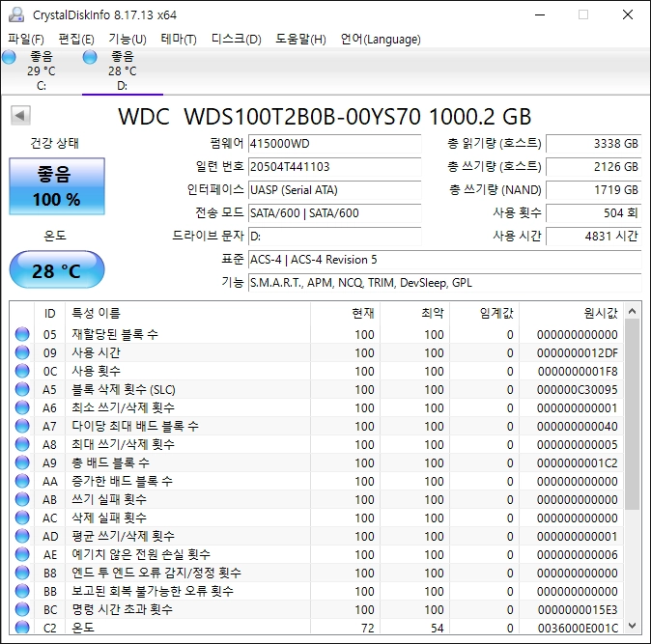Click the status orb for attribute A8

[22, 444]
